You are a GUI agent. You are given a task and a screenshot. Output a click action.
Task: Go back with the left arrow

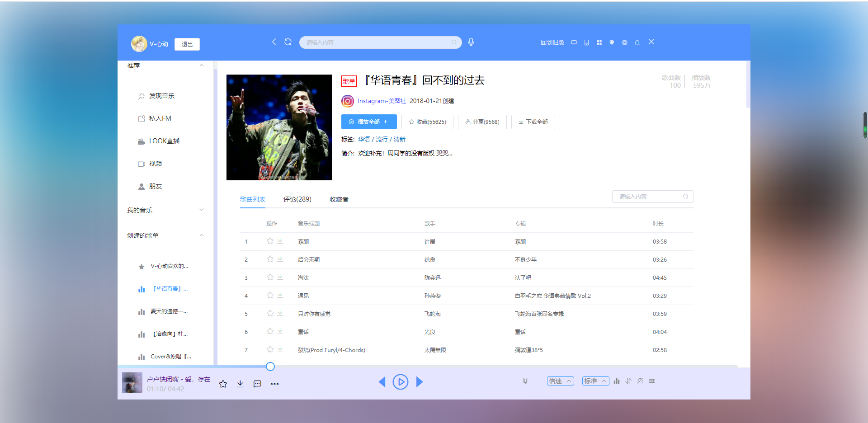(x=274, y=42)
